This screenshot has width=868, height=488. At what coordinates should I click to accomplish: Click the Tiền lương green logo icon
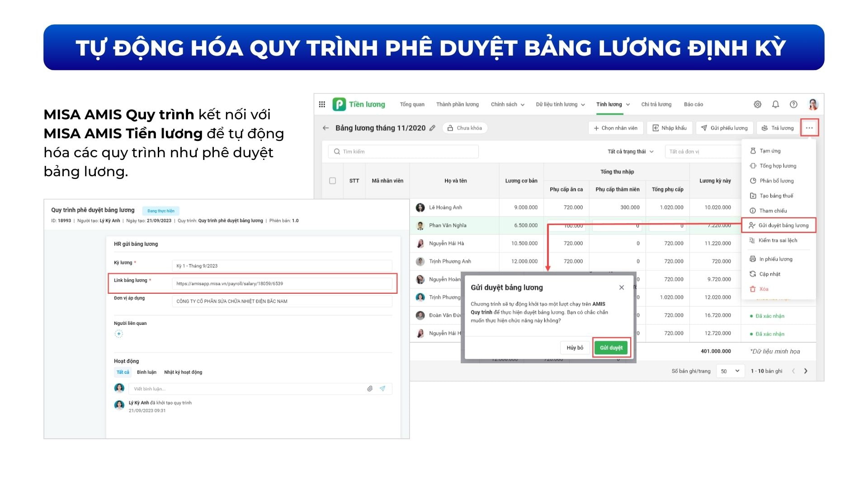339,104
